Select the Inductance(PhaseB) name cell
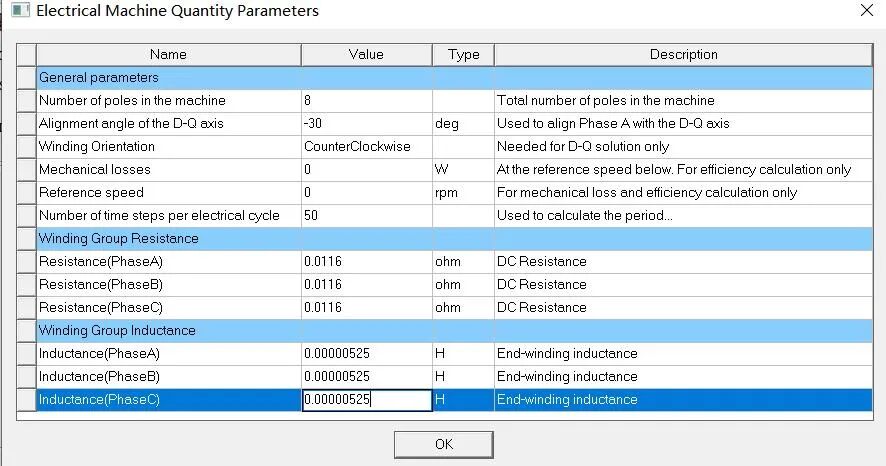The width and height of the screenshot is (886, 466). (x=169, y=377)
